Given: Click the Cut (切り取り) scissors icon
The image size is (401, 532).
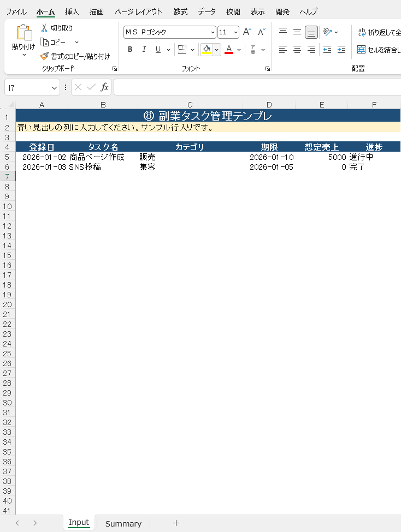Looking at the screenshot, I should pyautogui.click(x=44, y=28).
